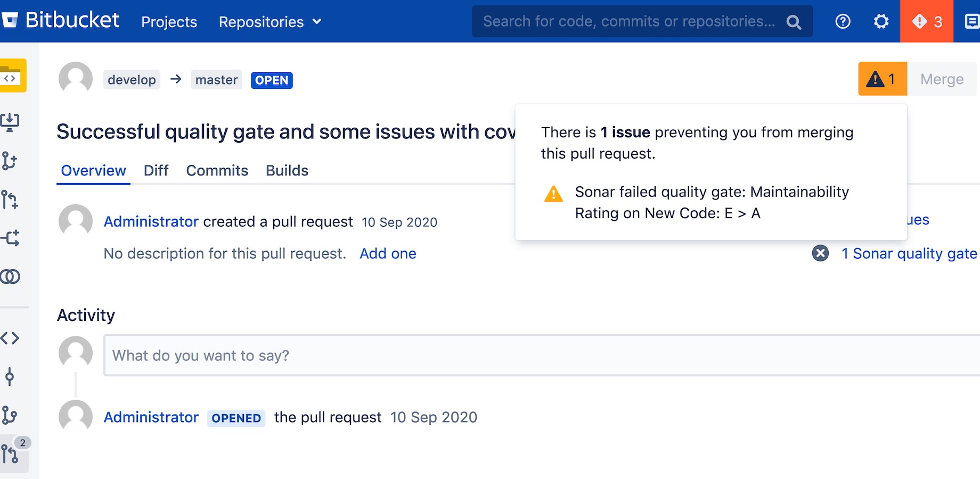Open the Pull requests icon with badge 2
Image resolution: width=980 pixels, height=479 pixels.
[x=13, y=453]
